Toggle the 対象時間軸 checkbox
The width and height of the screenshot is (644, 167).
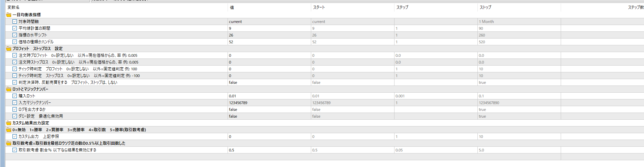pos(15,22)
